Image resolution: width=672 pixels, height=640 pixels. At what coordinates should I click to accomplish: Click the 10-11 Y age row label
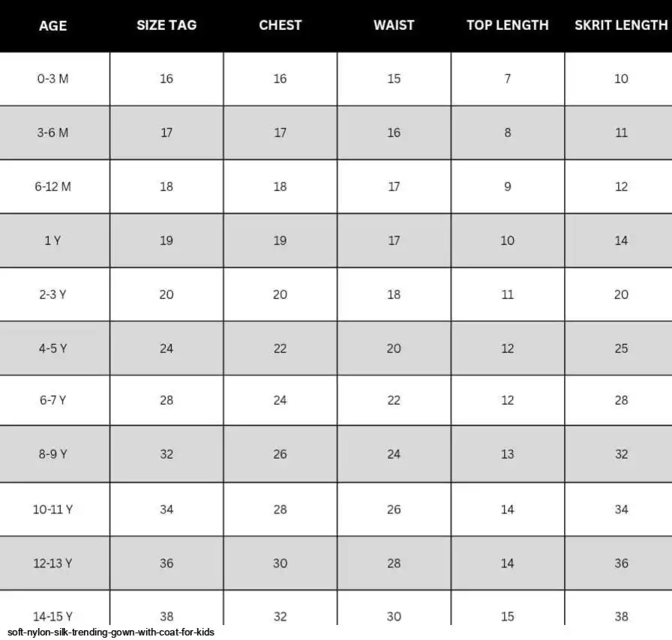(x=52, y=510)
